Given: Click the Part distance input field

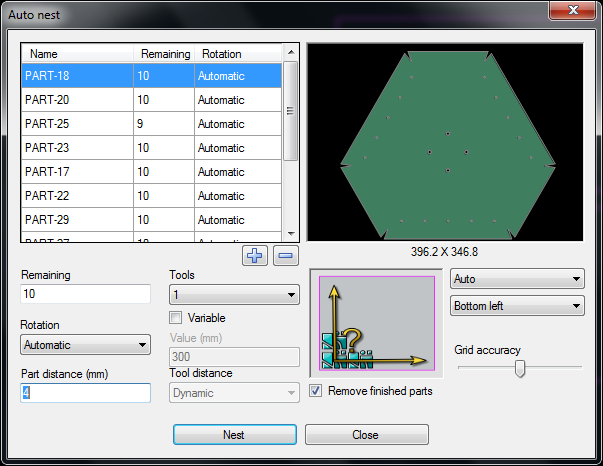Looking at the screenshot, I should point(85,393).
